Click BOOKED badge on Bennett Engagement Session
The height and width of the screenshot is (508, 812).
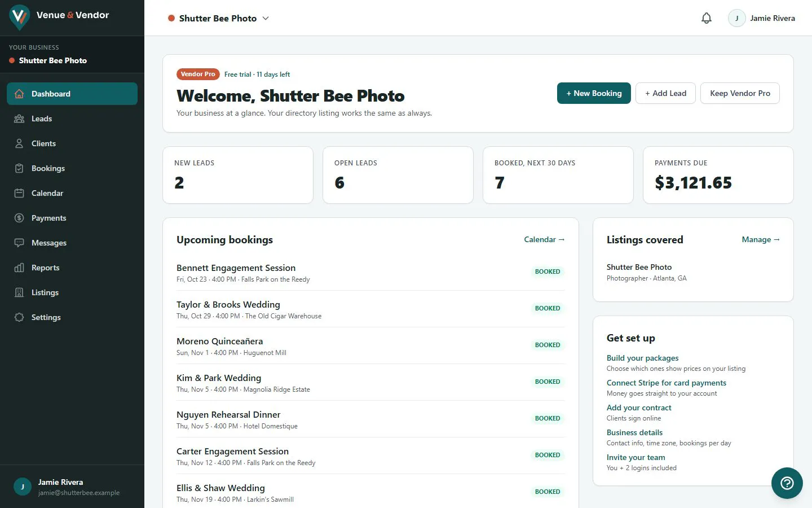[548, 271]
